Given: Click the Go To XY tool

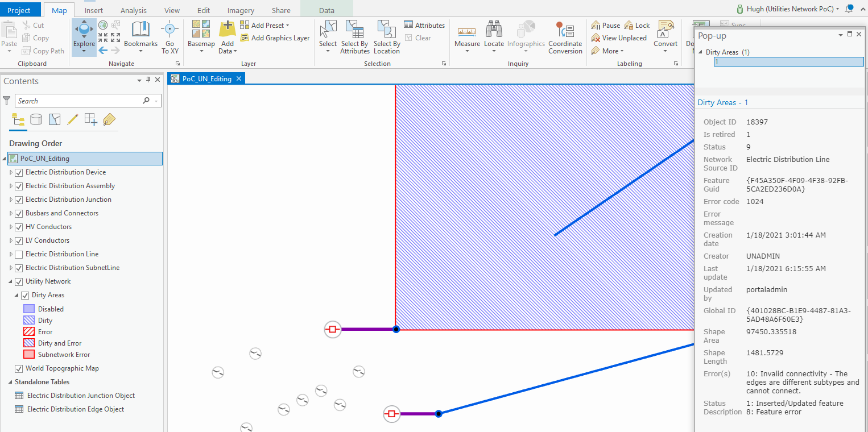Looking at the screenshot, I should click(x=170, y=34).
